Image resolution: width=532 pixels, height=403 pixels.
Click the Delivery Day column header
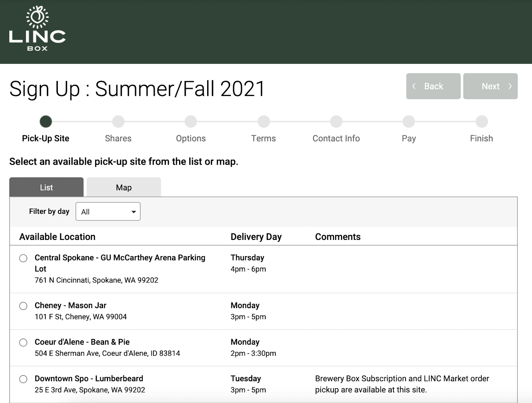pos(256,237)
